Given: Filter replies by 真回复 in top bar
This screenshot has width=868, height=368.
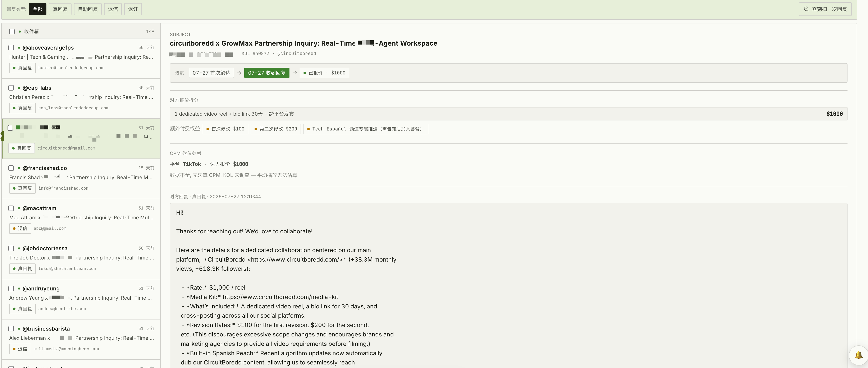Looking at the screenshot, I should pos(60,9).
